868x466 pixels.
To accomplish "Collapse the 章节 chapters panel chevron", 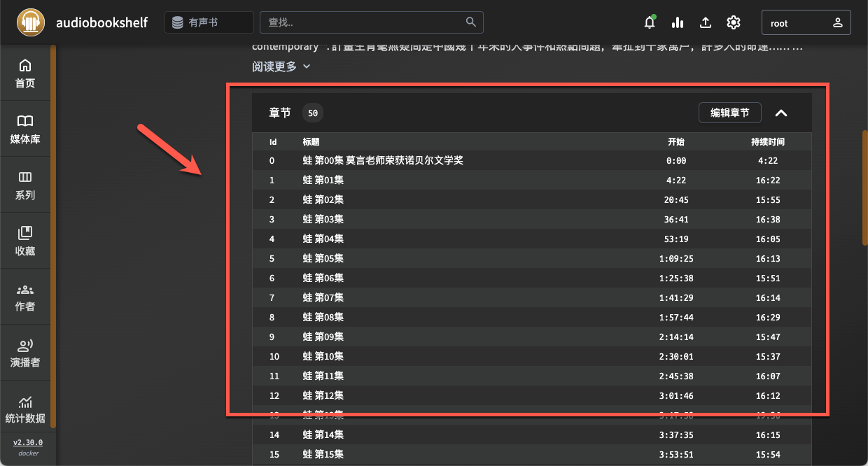I will [781, 113].
